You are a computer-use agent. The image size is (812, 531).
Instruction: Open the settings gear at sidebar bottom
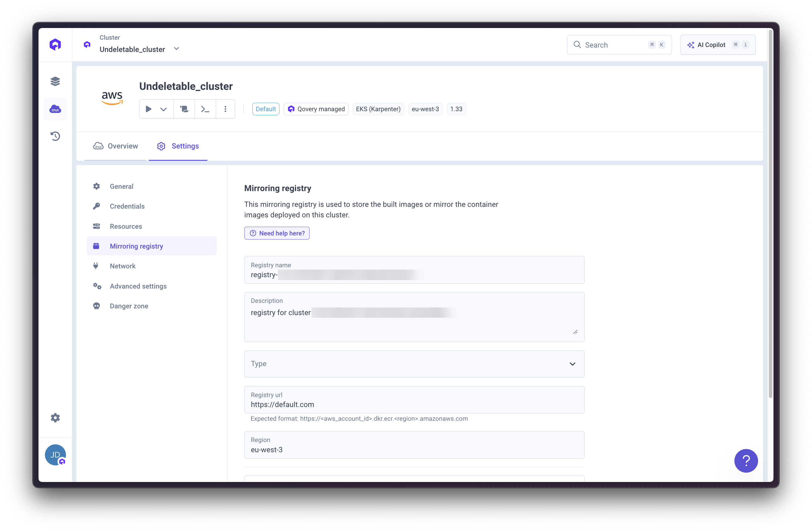pos(55,418)
